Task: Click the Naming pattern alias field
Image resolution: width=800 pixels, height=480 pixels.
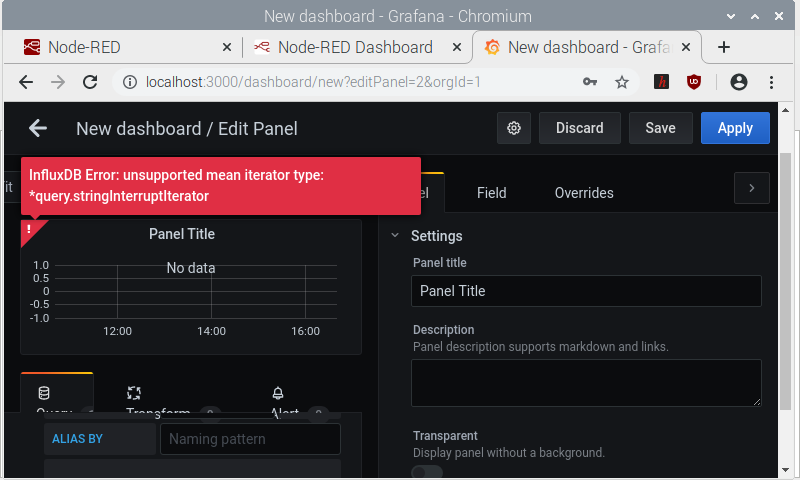Action: (x=250, y=439)
